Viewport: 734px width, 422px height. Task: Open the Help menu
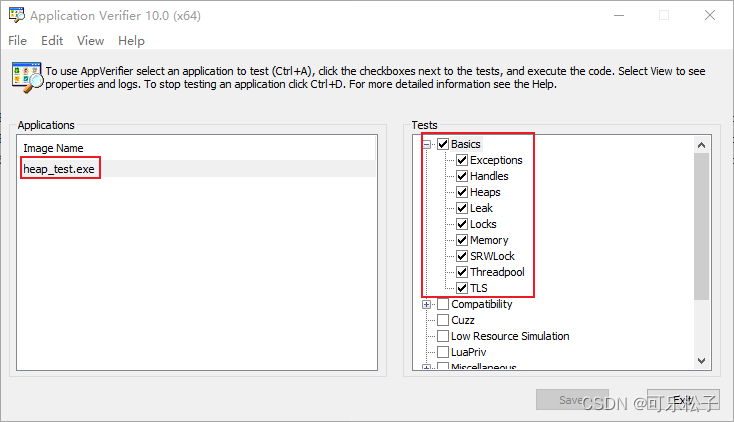coord(131,41)
